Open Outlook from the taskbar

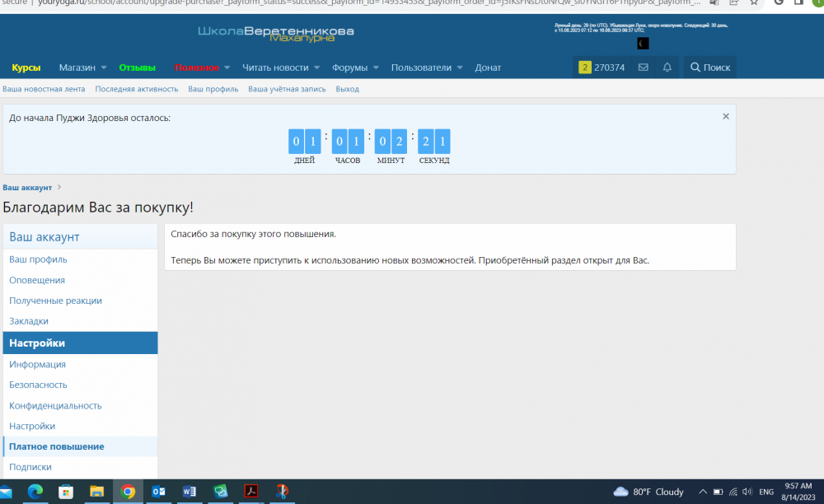click(159, 492)
